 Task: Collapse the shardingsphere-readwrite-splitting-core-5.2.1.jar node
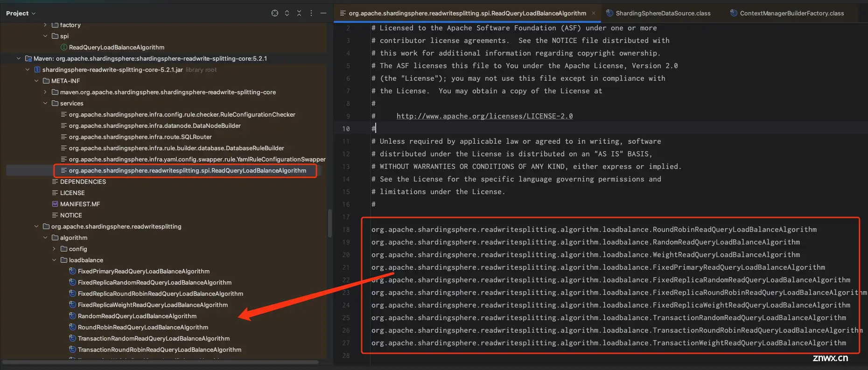tap(28, 70)
